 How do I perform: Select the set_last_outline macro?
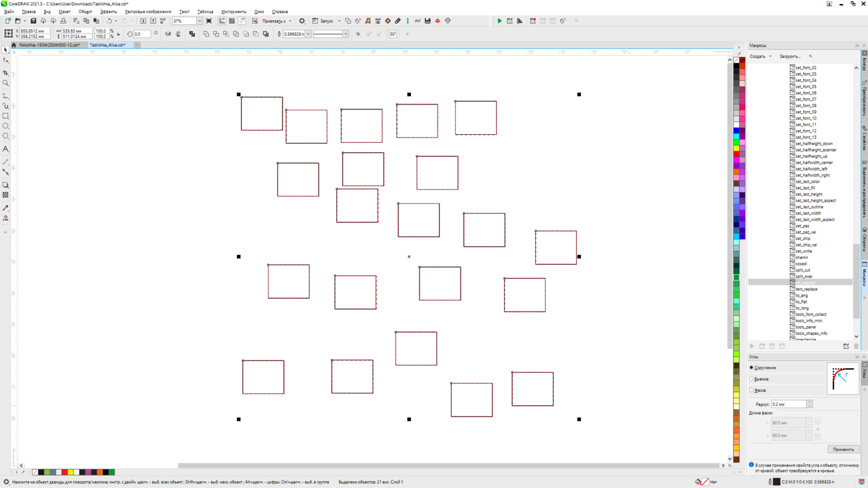tap(809, 207)
